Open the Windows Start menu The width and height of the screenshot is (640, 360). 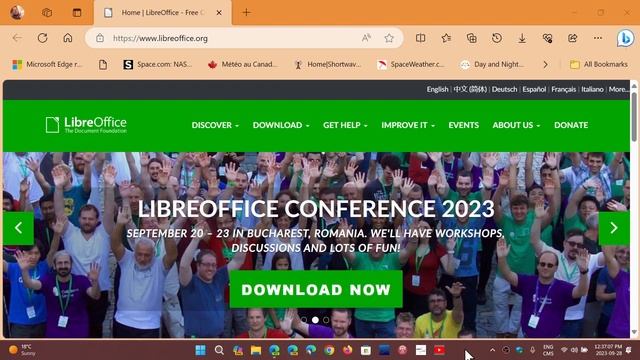(200, 350)
